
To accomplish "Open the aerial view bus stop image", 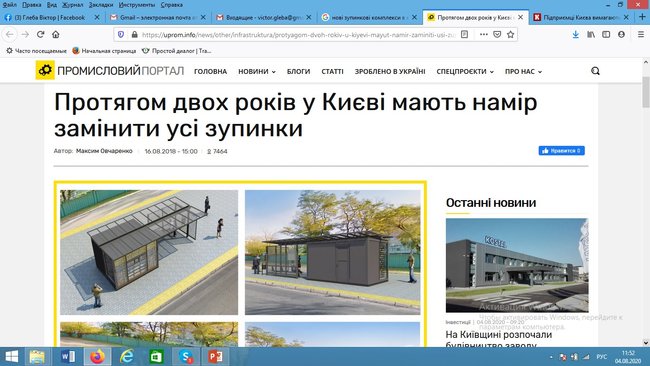I will [149, 252].
